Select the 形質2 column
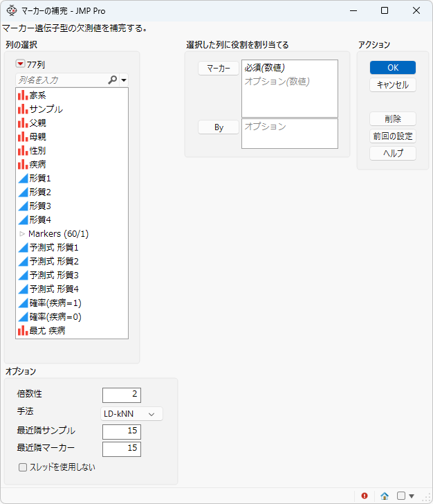 (x=72, y=192)
